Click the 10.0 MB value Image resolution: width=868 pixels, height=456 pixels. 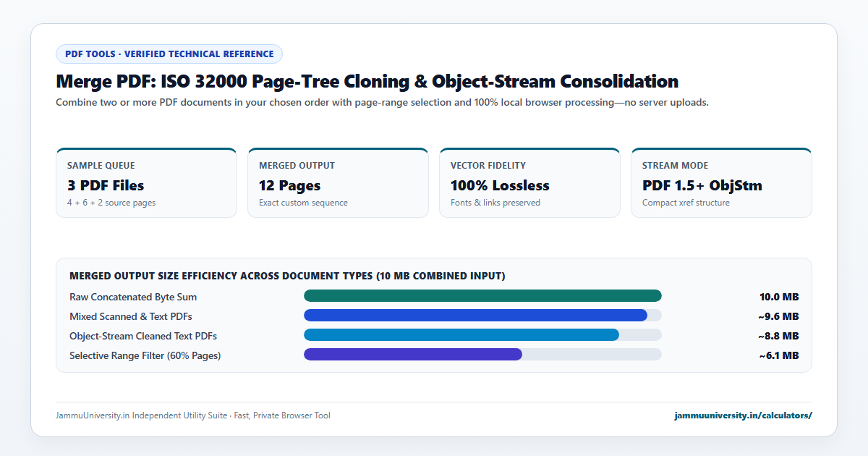point(779,297)
